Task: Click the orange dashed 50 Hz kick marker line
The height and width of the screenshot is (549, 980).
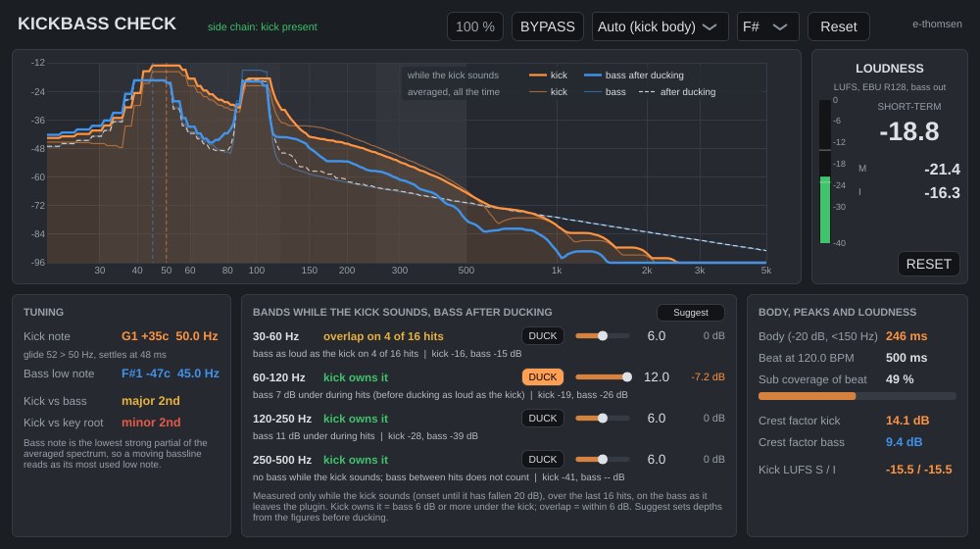Action: point(167,164)
